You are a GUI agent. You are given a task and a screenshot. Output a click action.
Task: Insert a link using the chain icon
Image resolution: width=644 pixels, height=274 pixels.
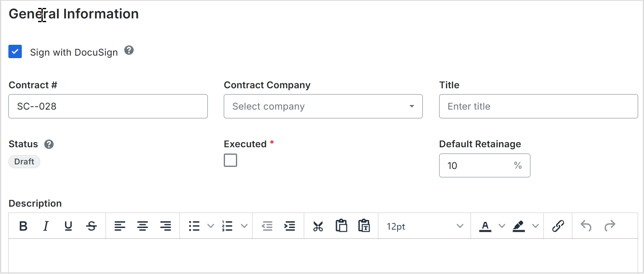(558, 226)
